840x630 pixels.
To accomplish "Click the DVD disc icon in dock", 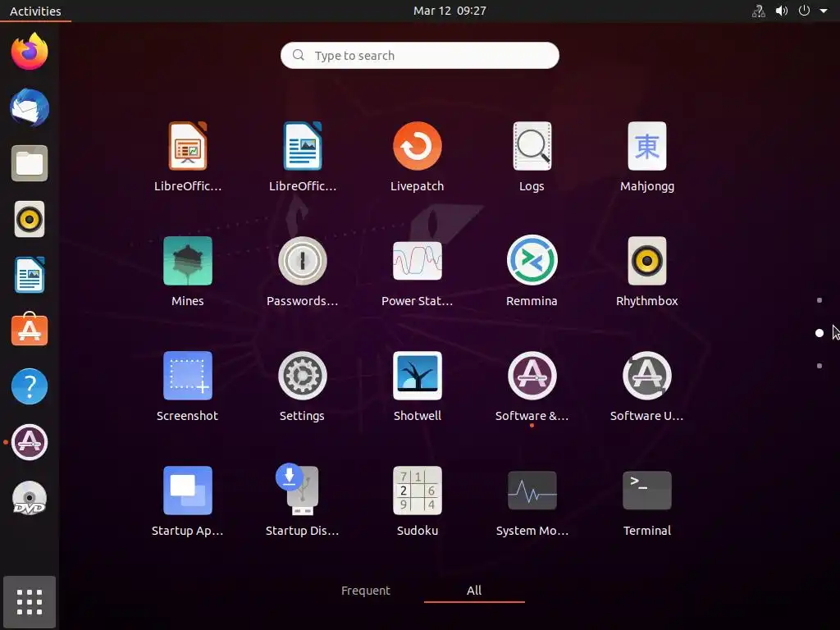I will (30, 498).
